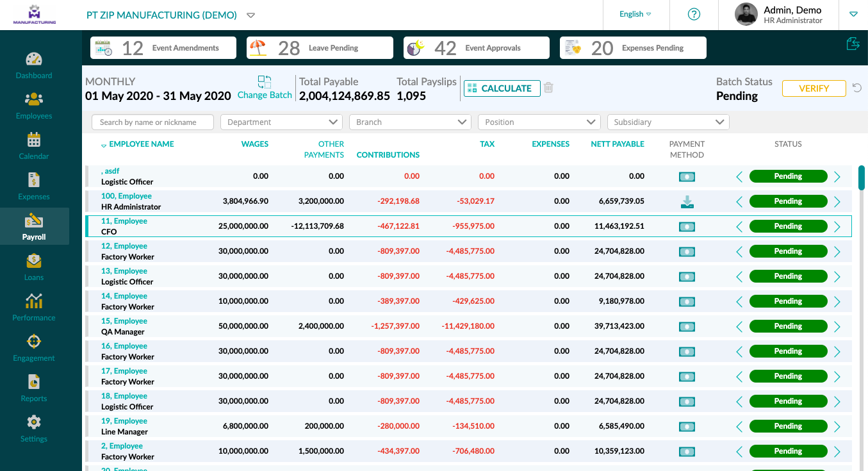Click the CALCULATE button
The width and height of the screenshot is (868, 471).
click(x=499, y=88)
